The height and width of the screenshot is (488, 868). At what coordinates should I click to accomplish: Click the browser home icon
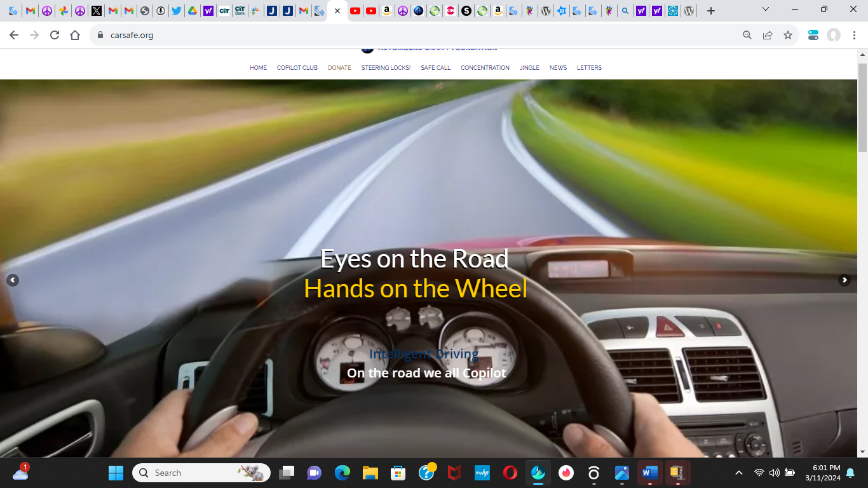click(75, 36)
